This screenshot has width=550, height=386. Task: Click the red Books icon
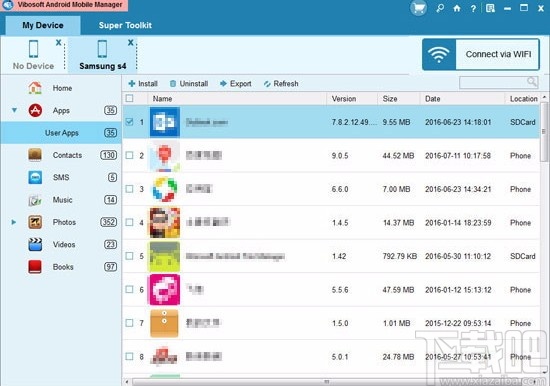35,267
